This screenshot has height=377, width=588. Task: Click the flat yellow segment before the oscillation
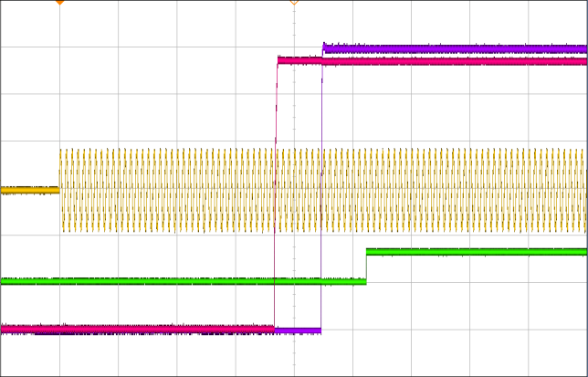29,190
